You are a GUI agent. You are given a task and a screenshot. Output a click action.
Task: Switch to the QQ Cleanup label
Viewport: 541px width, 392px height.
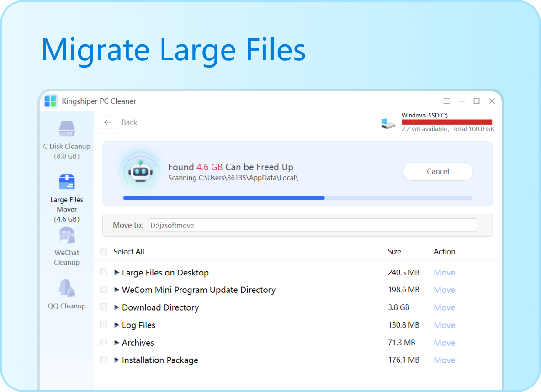(x=67, y=306)
